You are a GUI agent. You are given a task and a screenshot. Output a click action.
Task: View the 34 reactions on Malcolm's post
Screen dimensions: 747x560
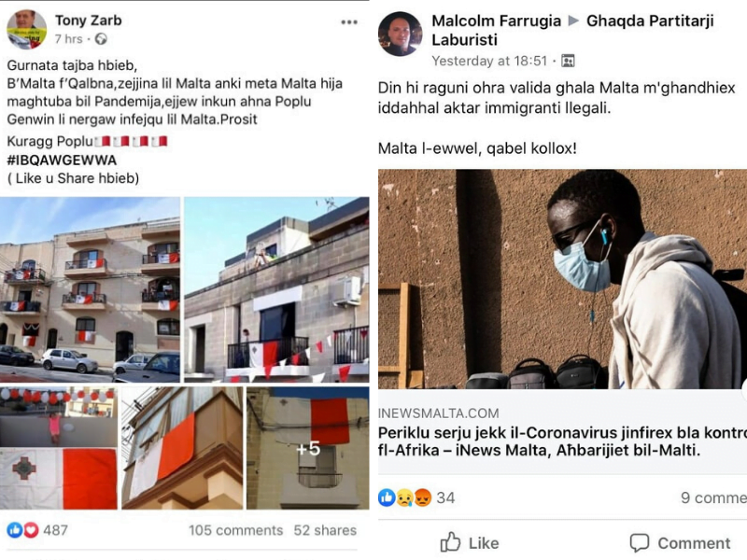[416, 497]
